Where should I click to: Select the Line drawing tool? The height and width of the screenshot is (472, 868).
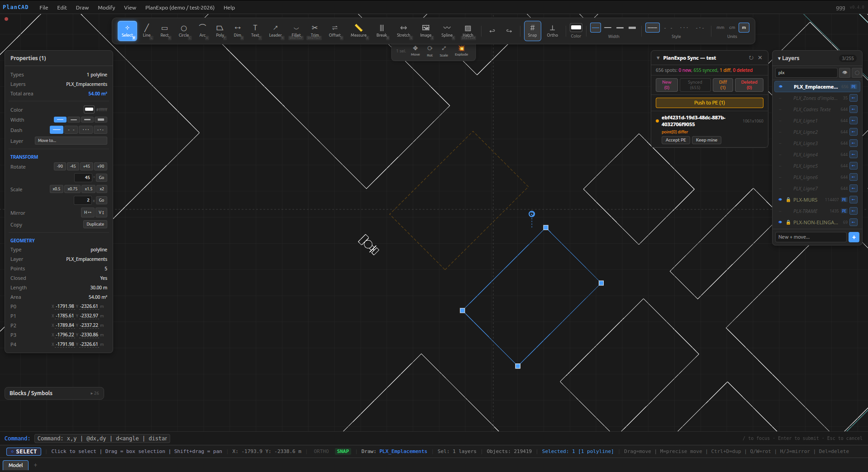[147, 31]
